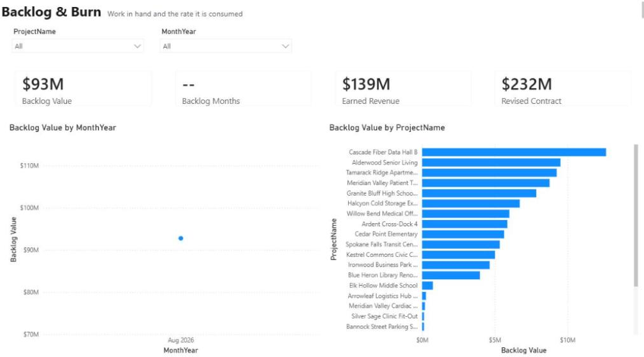This screenshot has height=357, width=644.
Task: Click the page vertical scrollbar at top right
Action: point(642,9)
